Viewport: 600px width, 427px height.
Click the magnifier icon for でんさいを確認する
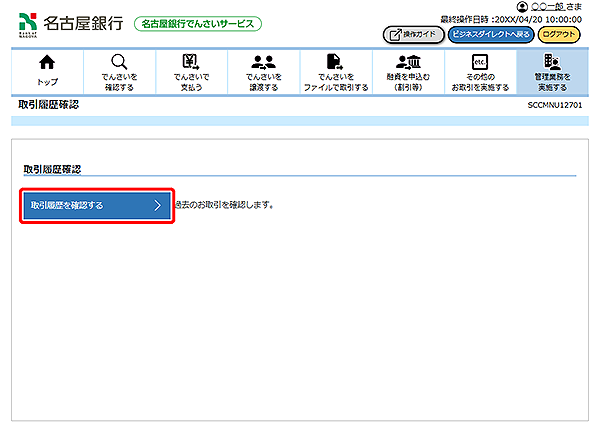pyautogui.click(x=118, y=62)
